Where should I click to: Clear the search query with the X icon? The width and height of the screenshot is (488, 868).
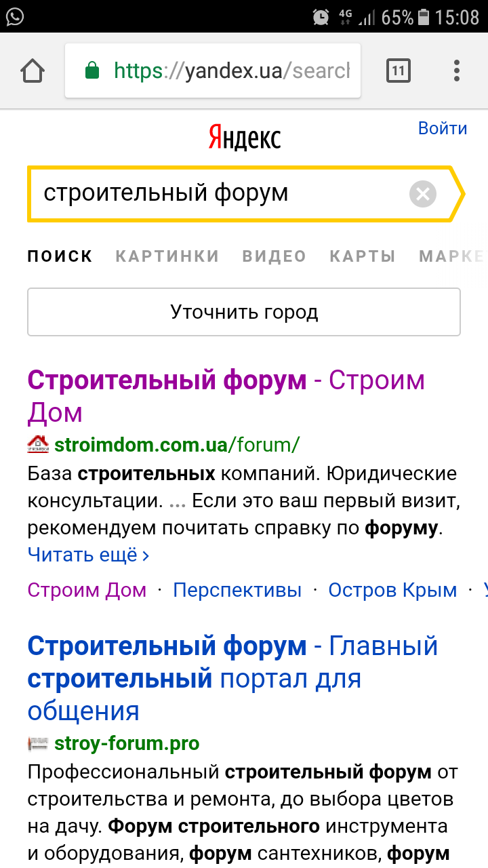point(423,195)
